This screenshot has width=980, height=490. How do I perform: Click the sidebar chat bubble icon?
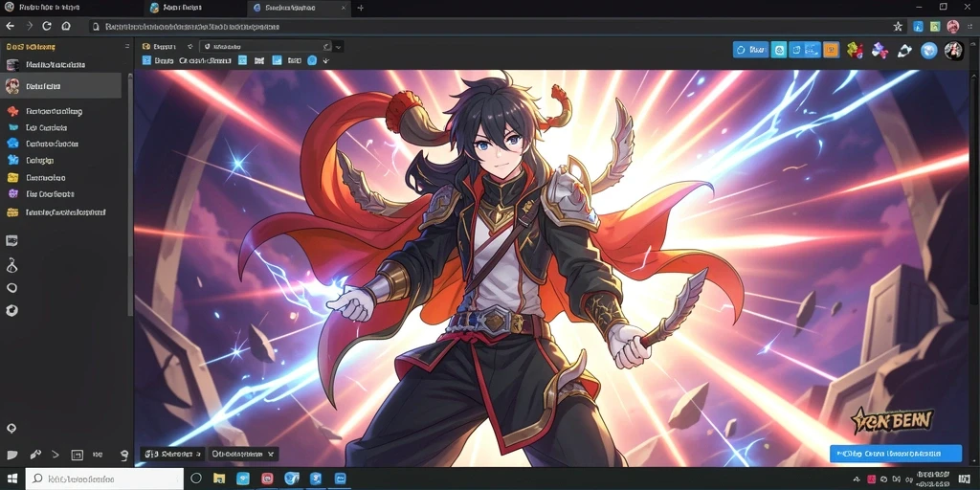(11, 240)
